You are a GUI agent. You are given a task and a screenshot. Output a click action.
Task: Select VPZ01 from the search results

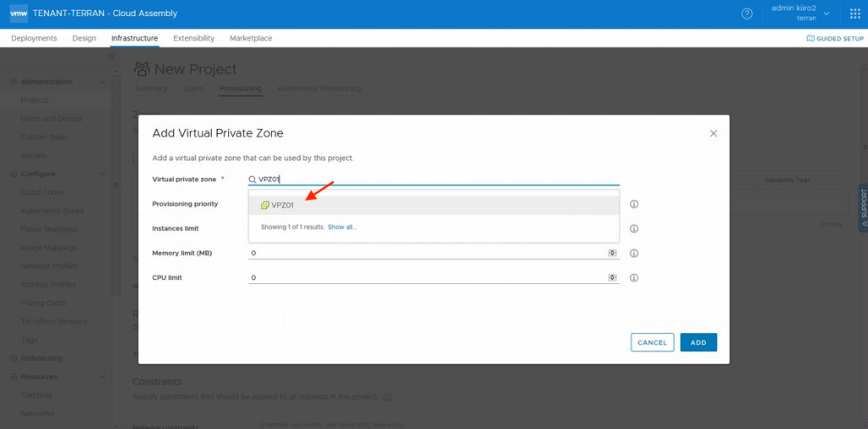coord(433,205)
